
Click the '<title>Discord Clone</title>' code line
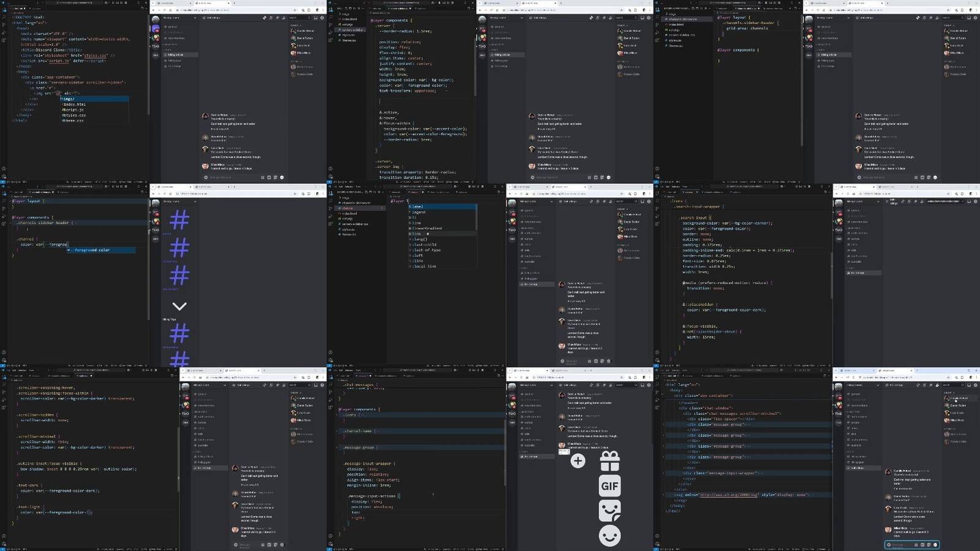[x=51, y=50]
